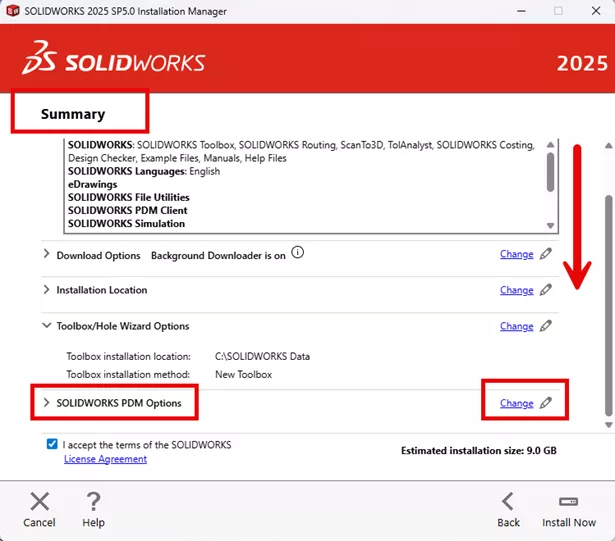Click Change link for SOLIDWORKS PDM Options
Image resolution: width=615 pixels, height=541 pixels.
pyautogui.click(x=517, y=403)
